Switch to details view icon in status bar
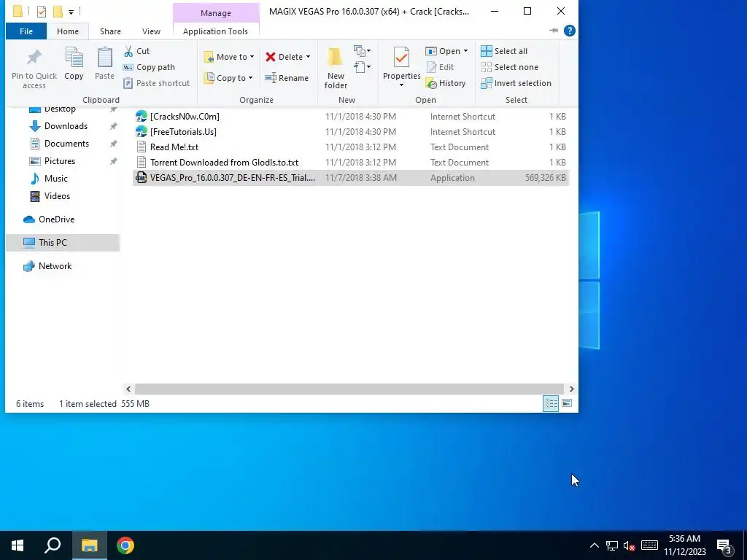 click(551, 404)
